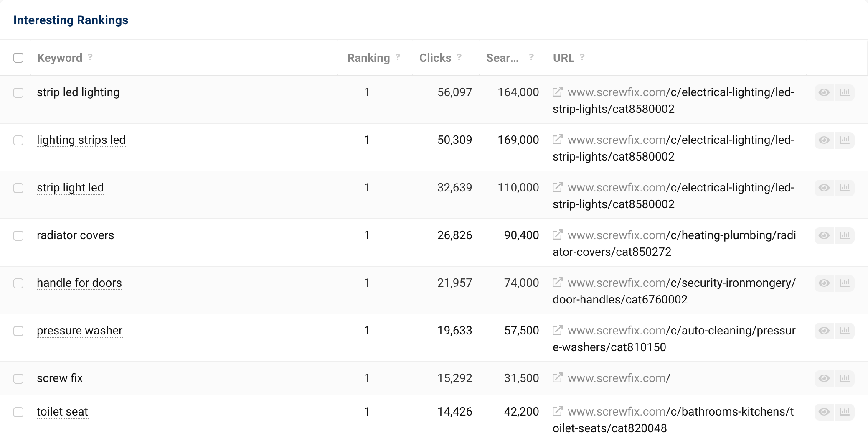Open keyword link strip led lighting

point(78,92)
